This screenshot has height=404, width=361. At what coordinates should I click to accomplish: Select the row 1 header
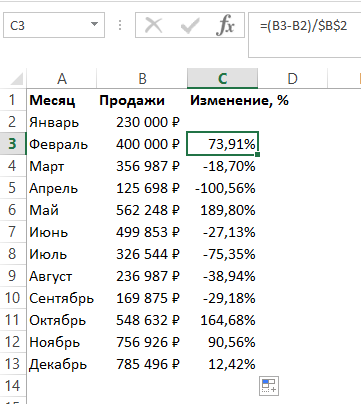click(x=13, y=100)
